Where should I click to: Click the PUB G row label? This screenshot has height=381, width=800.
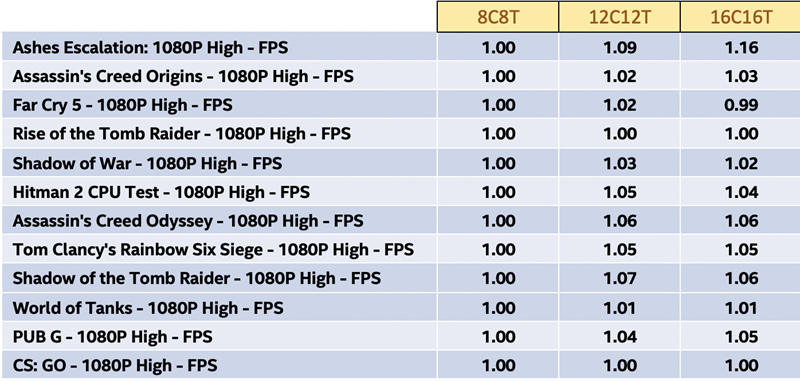pyautogui.click(x=112, y=337)
